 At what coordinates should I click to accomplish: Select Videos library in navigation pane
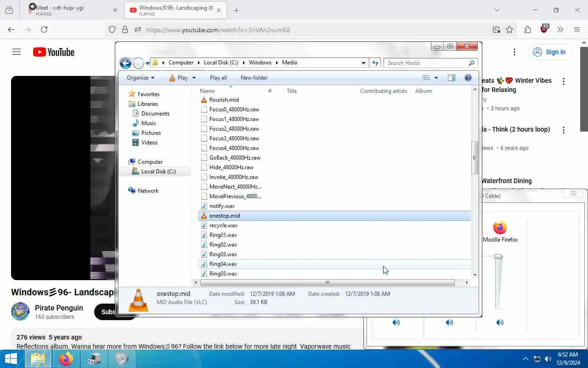[x=149, y=143]
